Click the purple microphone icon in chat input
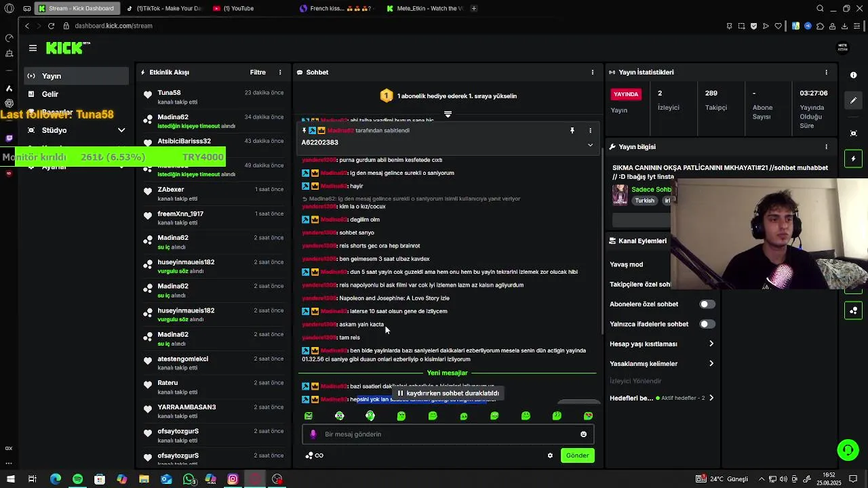 (313, 434)
